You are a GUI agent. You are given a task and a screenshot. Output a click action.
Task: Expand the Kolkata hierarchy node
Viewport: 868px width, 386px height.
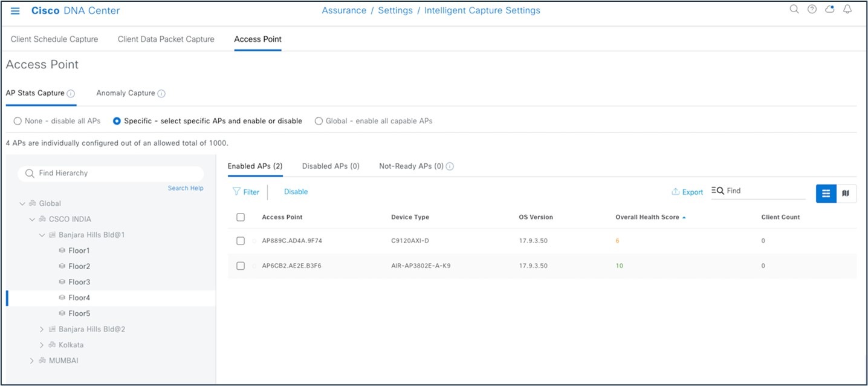pyautogui.click(x=40, y=345)
